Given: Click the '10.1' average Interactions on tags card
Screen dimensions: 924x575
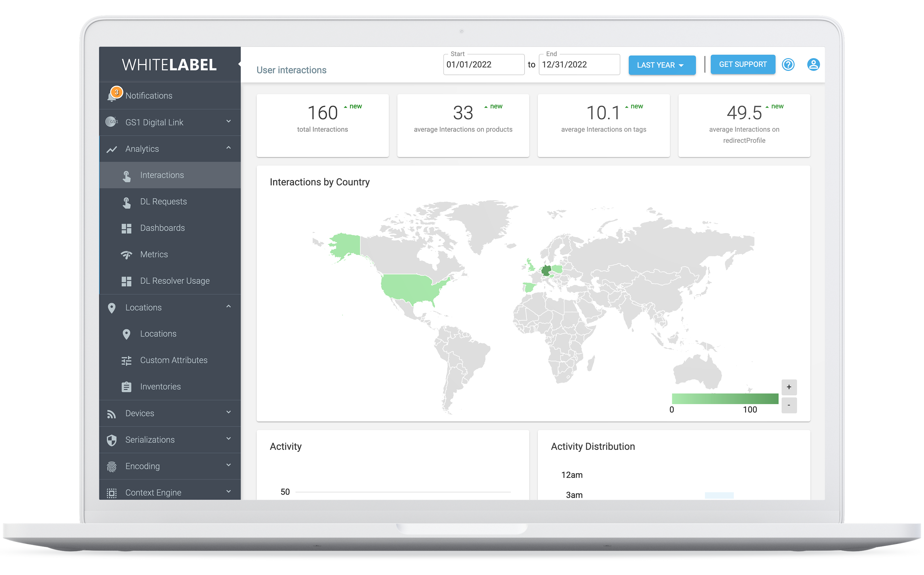Looking at the screenshot, I should pyautogui.click(x=603, y=126).
